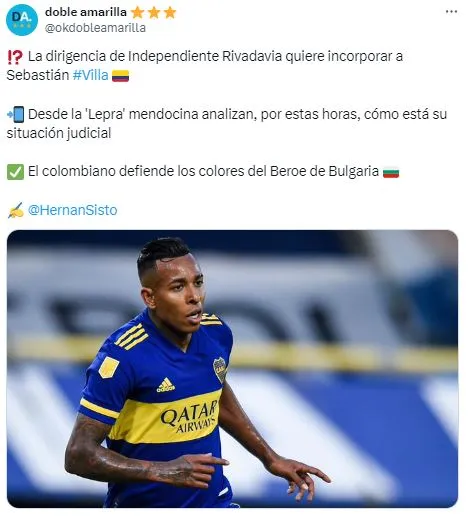
Task: Click the Bulgaria flag emoji
Action: pyautogui.click(x=391, y=172)
